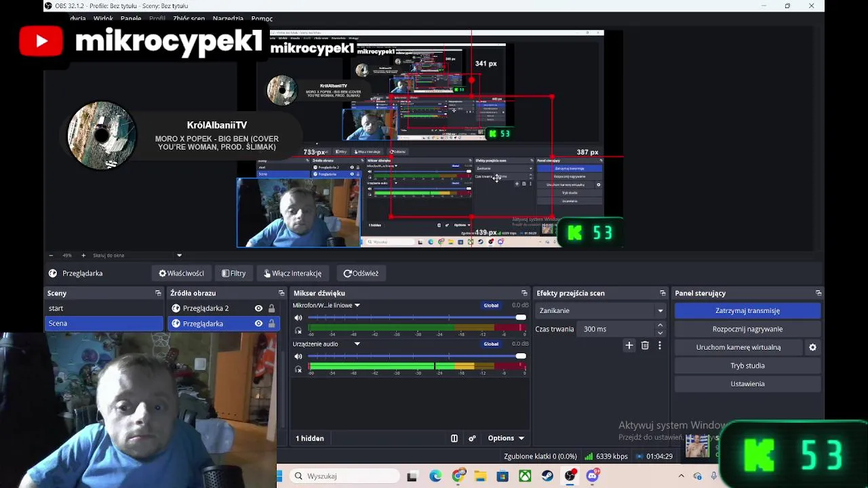Screen dimensions: 868x488
Task: Add a new scene transition
Action: (x=629, y=346)
